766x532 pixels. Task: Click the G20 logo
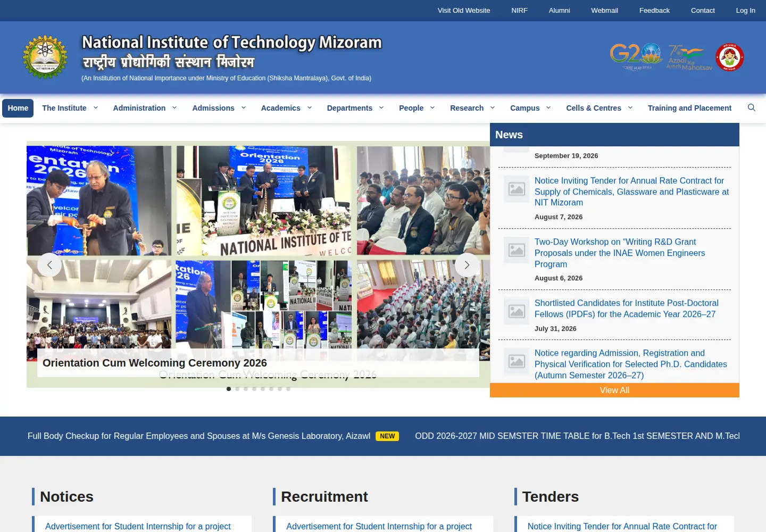click(x=636, y=56)
